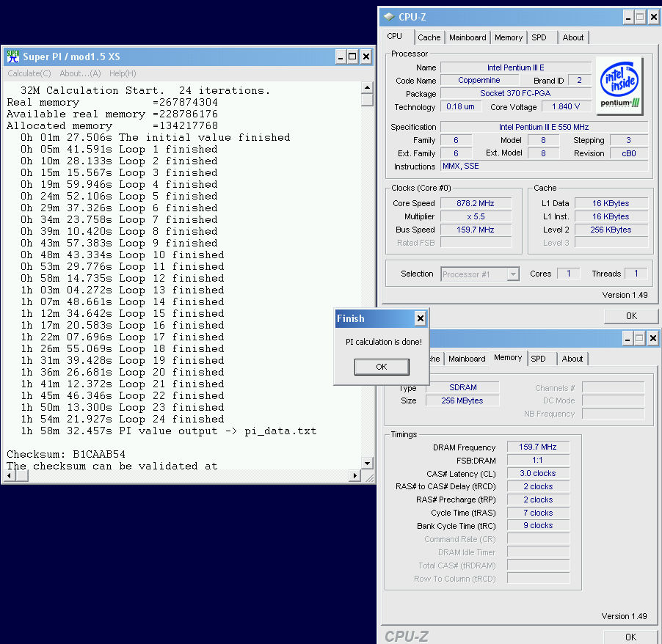Viewport: 662px width, 644px height.
Task: Click the DRAM Frequency 159.7 MHz field
Action: [538, 447]
